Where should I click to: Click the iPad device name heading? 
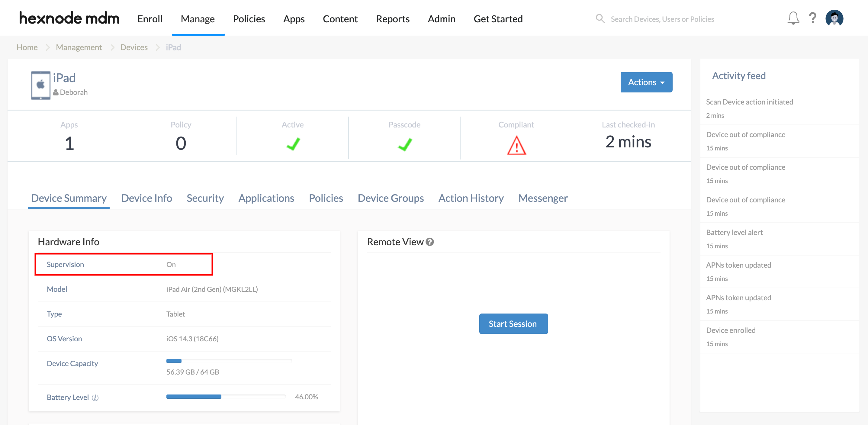64,78
